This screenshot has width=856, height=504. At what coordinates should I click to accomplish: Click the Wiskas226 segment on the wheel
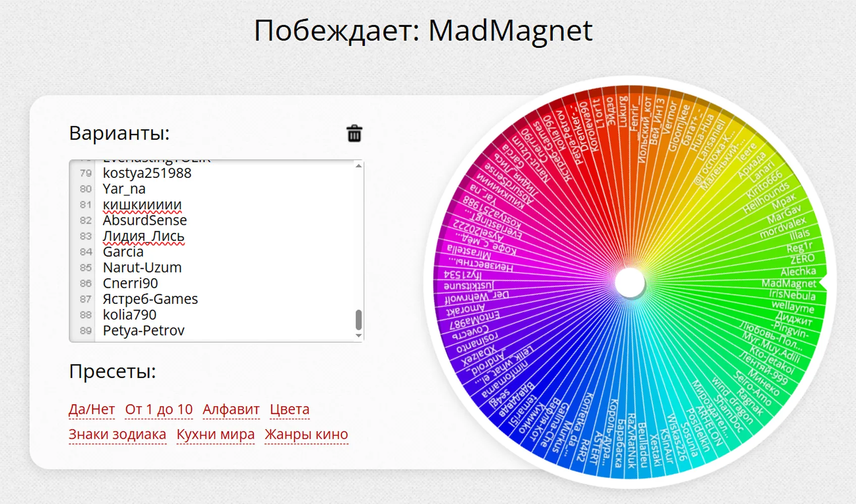[x=676, y=437]
